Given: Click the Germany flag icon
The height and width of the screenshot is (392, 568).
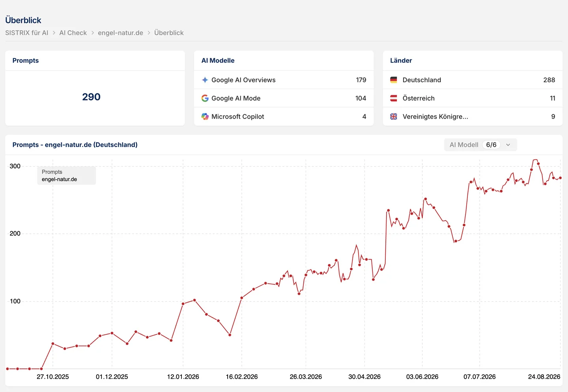Looking at the screenshot, I should click(x=394, y=80).
